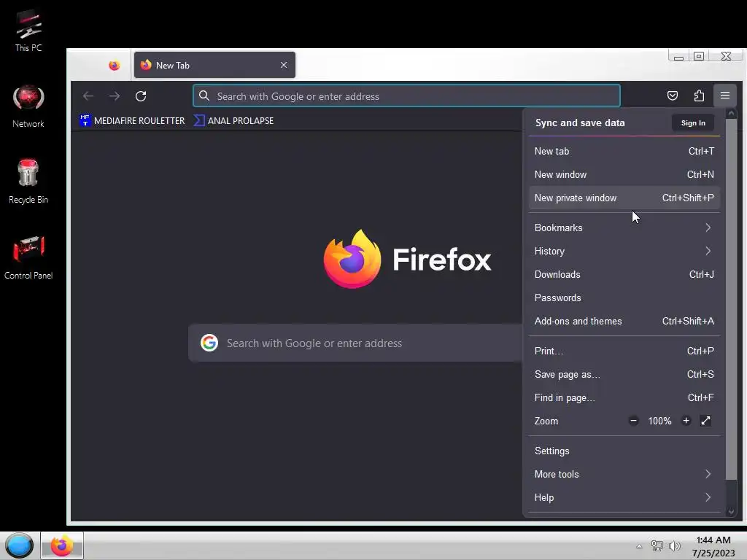The width and height of the screenshot is (747, 560).
Task: Open Passwords from the menu
Action: [x=624, y=297]
